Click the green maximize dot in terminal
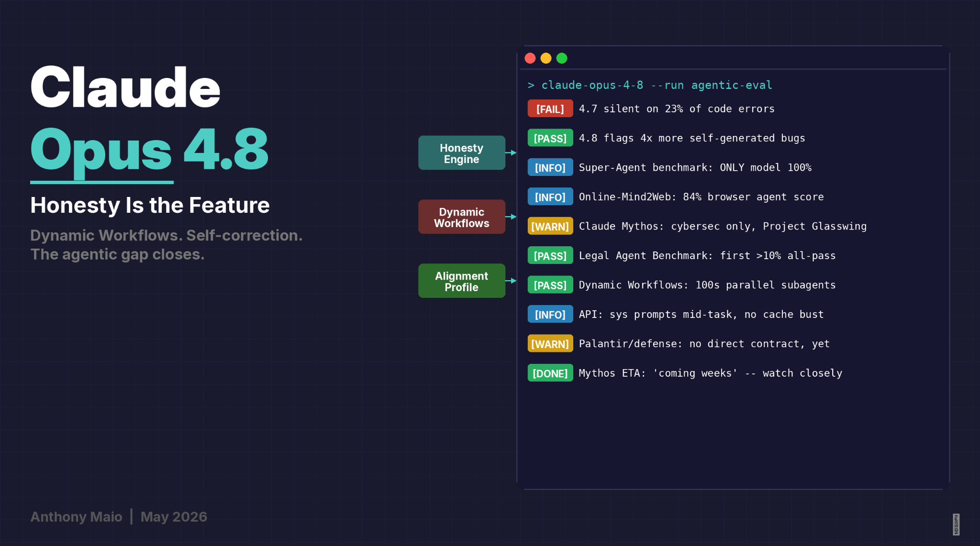This screenshot has width=980, height=546. pos(562,58)
